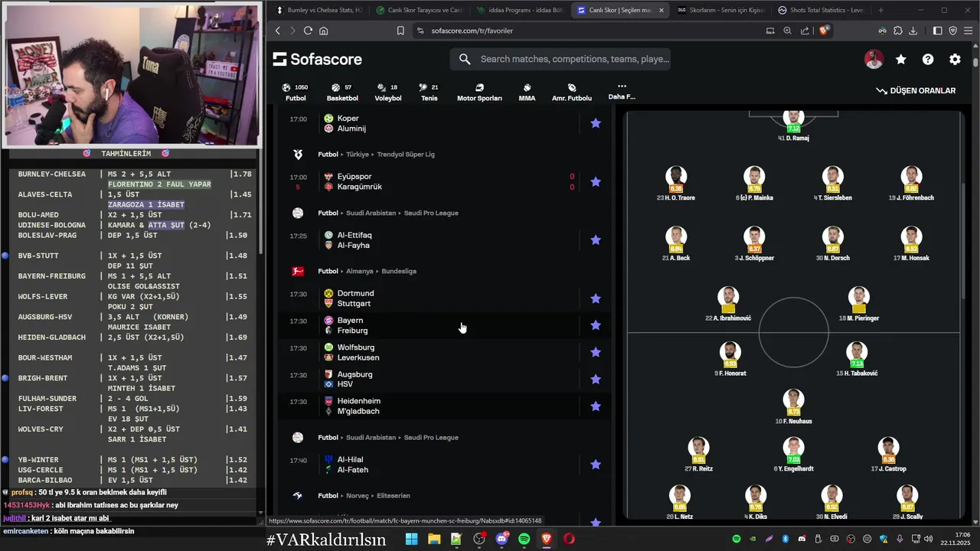The height and width of the screenshot is (551, 980).
Task: Open Sofascore settings gear icon
Action: (955, 60)
